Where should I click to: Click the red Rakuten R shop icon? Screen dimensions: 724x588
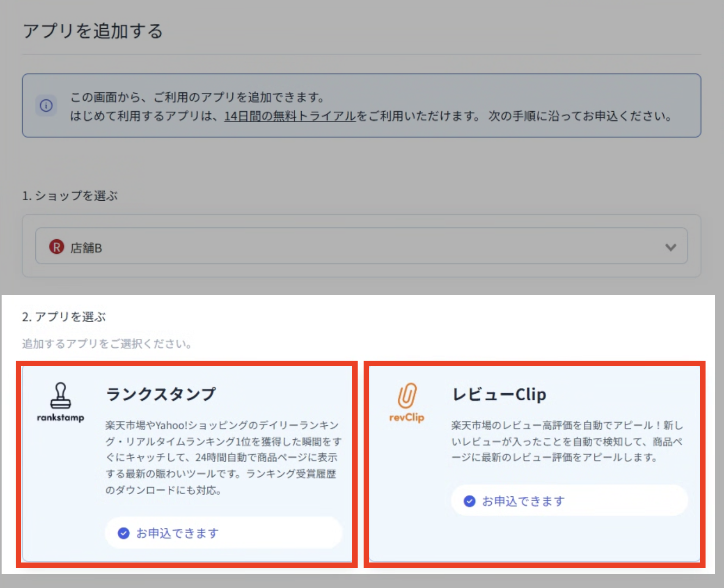coord(56,247)
